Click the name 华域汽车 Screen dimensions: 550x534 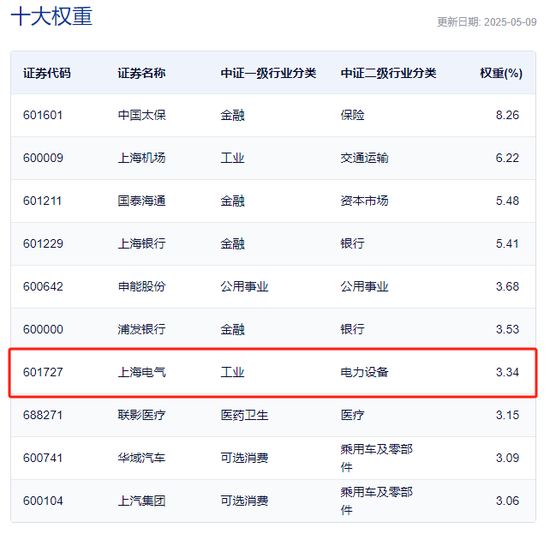point(142,458)
